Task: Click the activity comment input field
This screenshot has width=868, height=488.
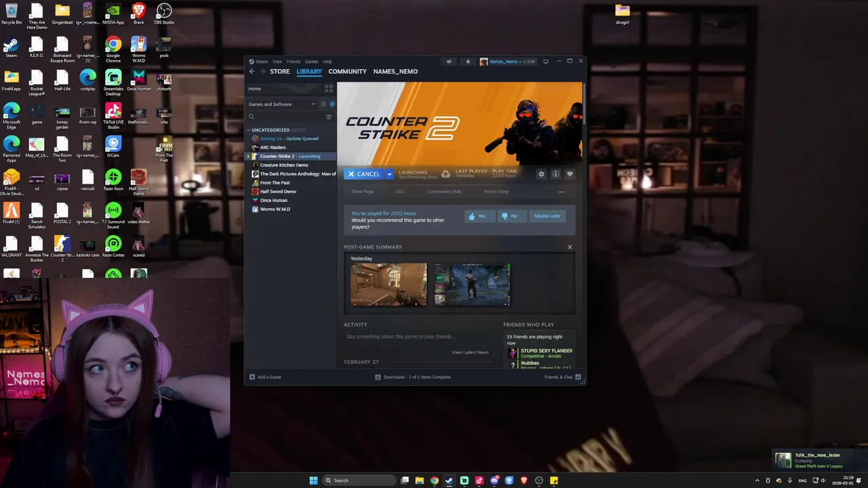Action: [x=416, y=336]
